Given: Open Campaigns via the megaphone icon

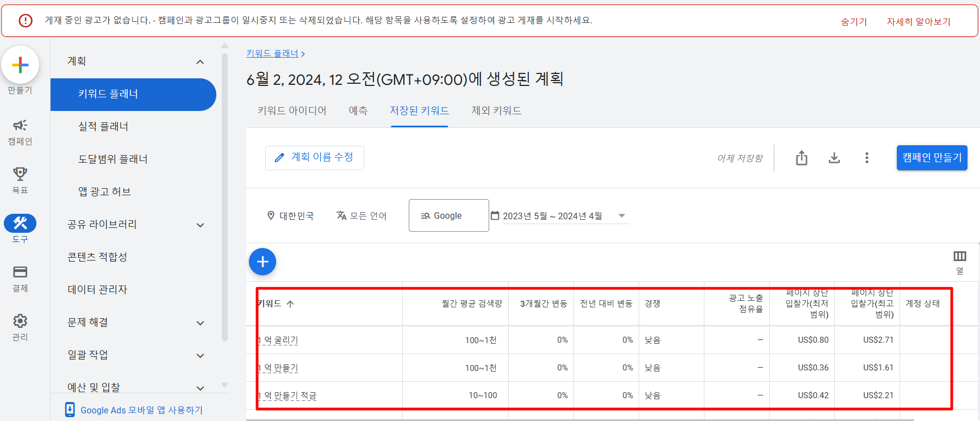Looking at the screenshot, I should [20, 125].
